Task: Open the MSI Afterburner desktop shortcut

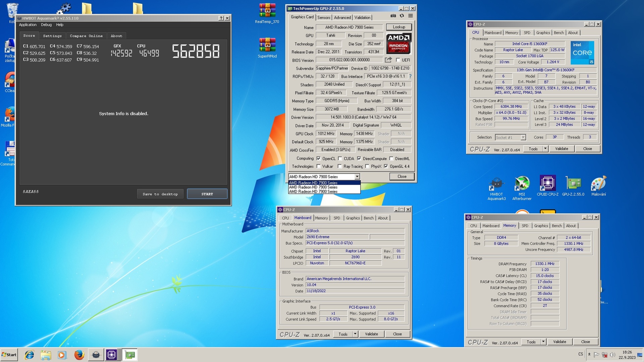Action: [522, 188]
